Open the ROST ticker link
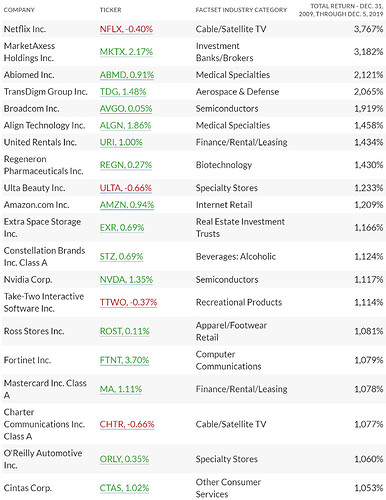 coord(124,331)
